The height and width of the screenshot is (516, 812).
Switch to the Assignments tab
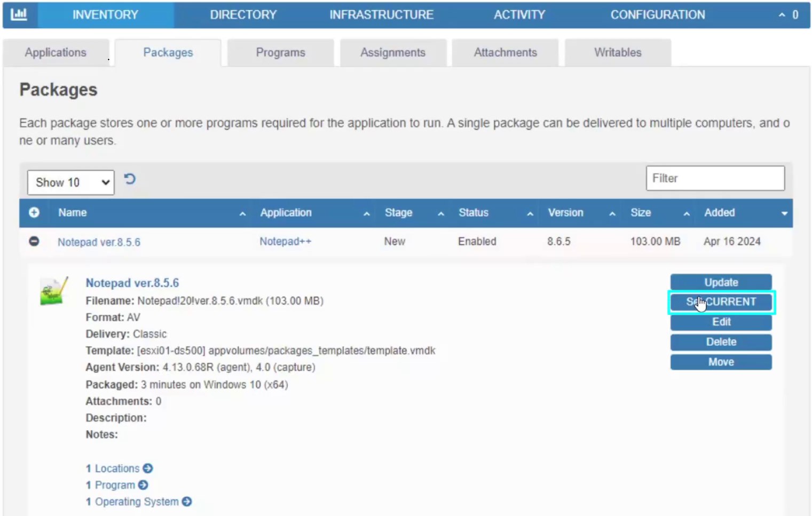393,52
